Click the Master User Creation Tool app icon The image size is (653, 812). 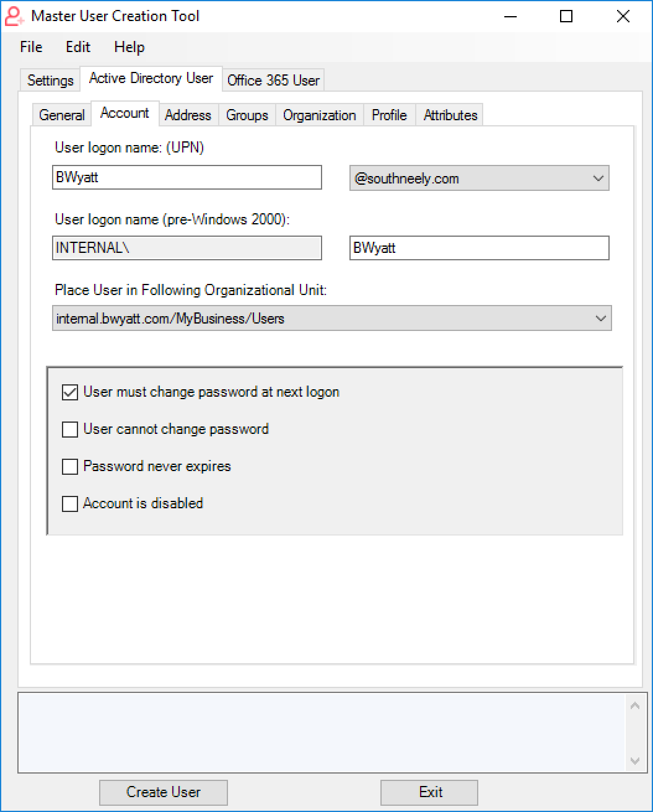pos(14,16)
